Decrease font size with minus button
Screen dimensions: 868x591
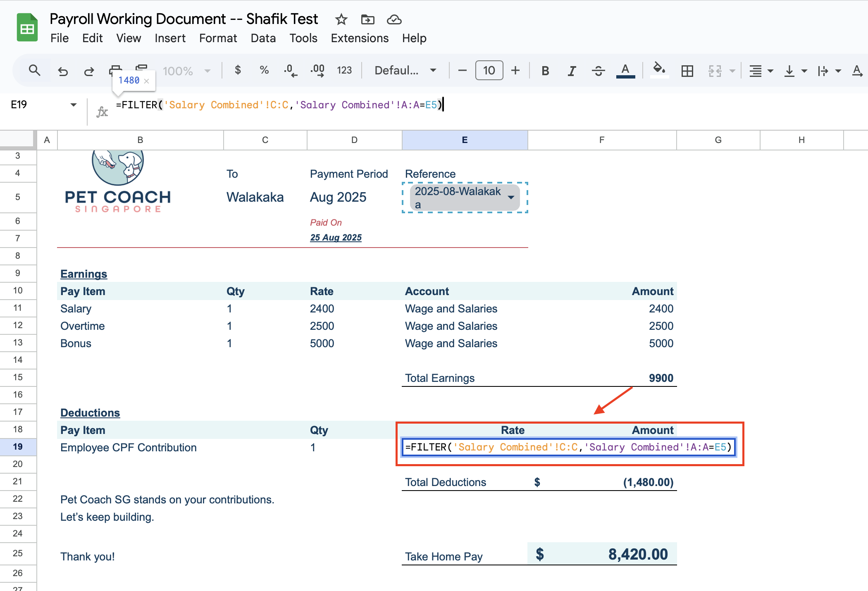463,71
